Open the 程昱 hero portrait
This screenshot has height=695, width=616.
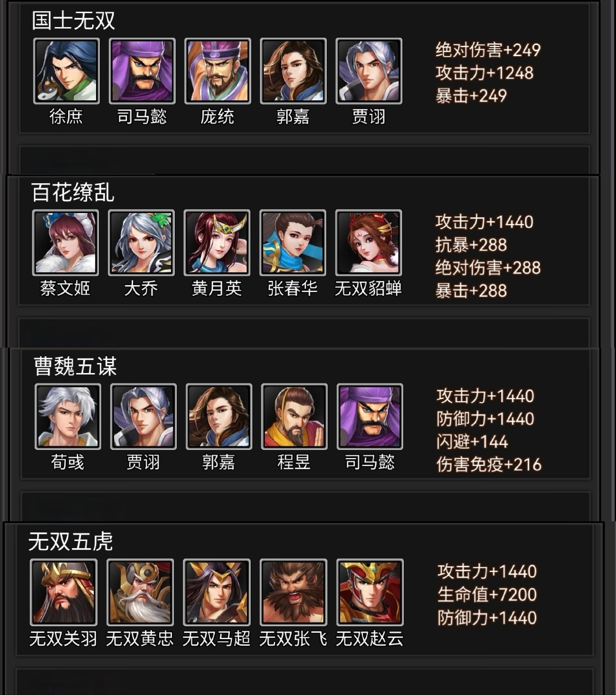294,417
